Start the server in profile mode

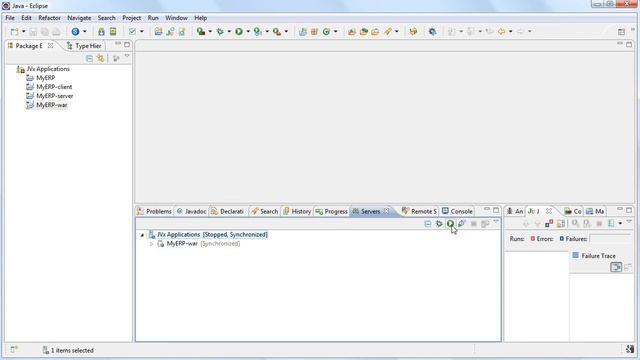coord(462,224)
